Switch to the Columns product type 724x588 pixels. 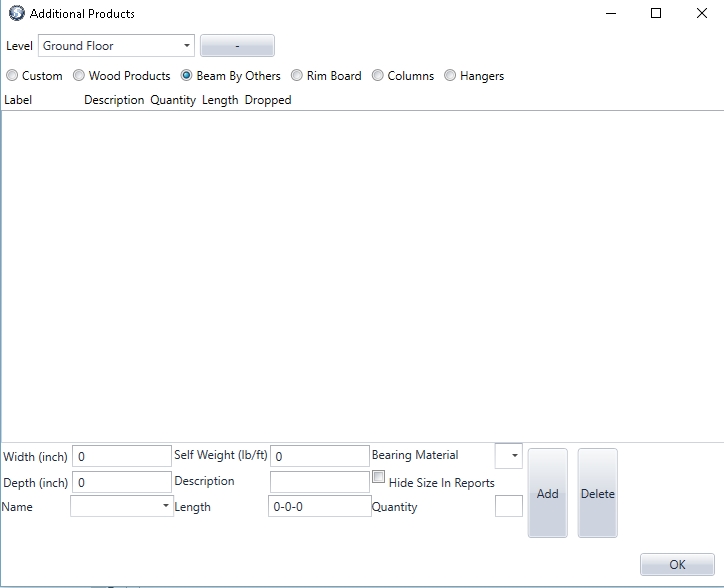[379, 76]
